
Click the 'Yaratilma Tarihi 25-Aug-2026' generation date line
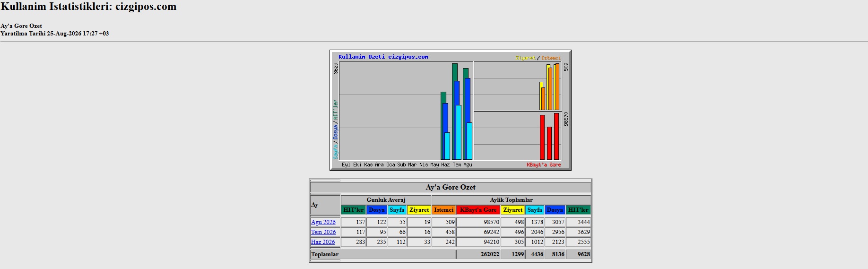point(55,34)
